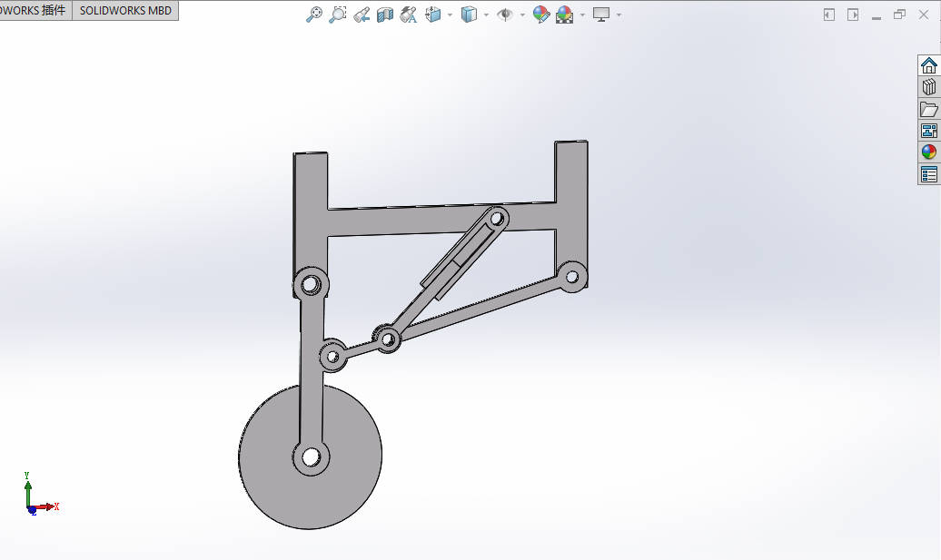
Task: Switch to the SOLIDWORKS MBD tab
Action: (x=125, y=10)
